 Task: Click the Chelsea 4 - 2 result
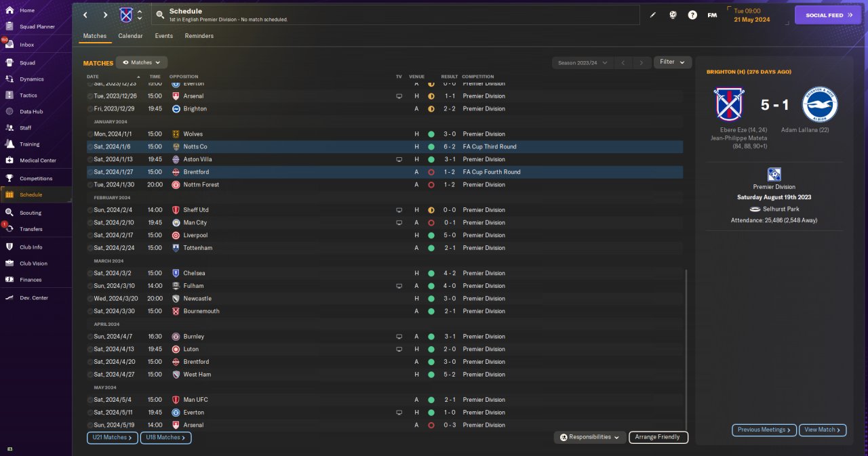pyautogui.click(x=448, y=273)
